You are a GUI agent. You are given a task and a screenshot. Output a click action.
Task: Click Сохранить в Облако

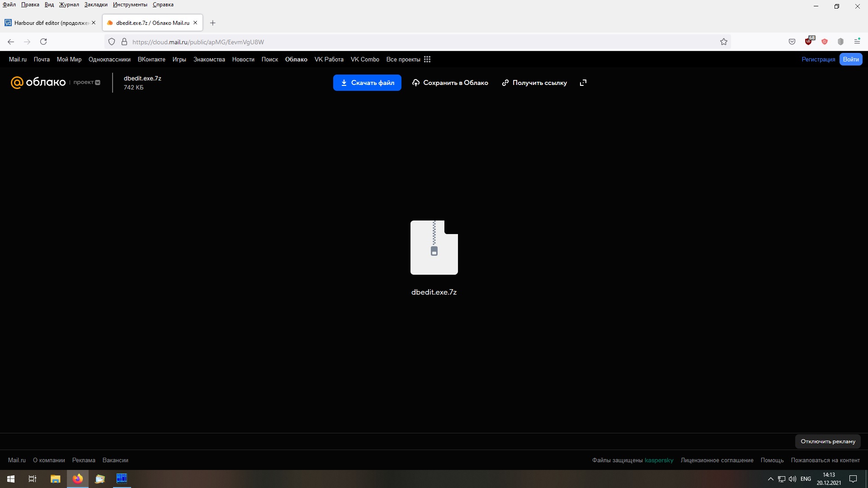[450, 83]
